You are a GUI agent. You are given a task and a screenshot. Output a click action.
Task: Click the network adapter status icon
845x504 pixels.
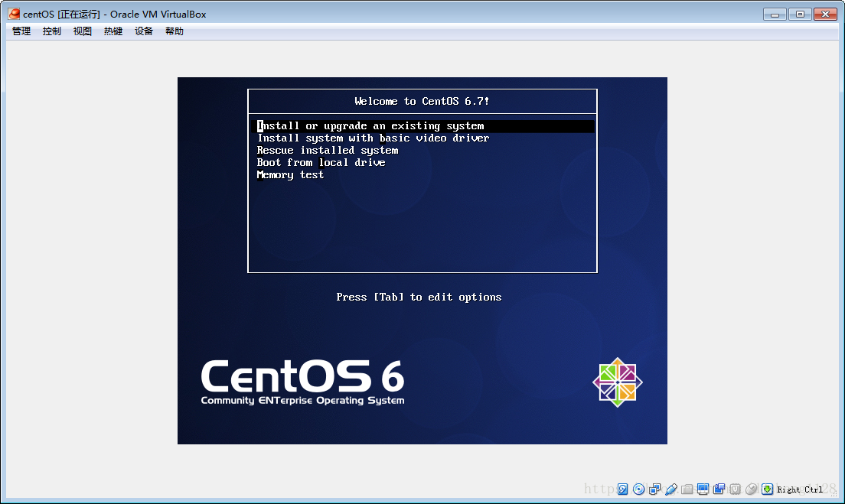[x=654, y=489]
